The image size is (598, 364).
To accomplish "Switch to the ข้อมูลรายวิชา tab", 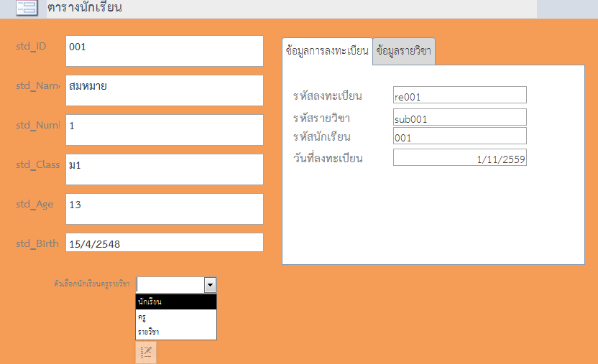I will (404, 52).
